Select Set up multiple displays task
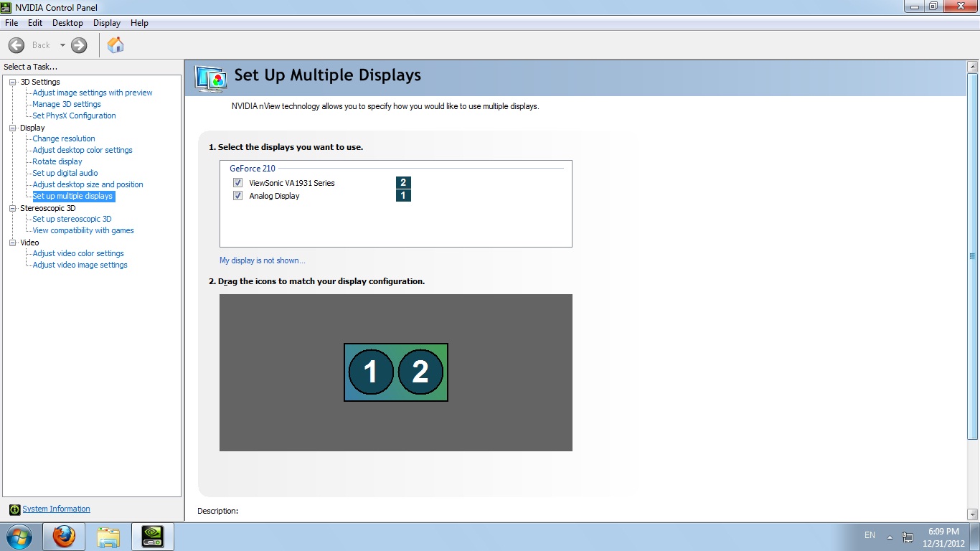The width and height of the screenshot is (980, 551). [73, 196]
